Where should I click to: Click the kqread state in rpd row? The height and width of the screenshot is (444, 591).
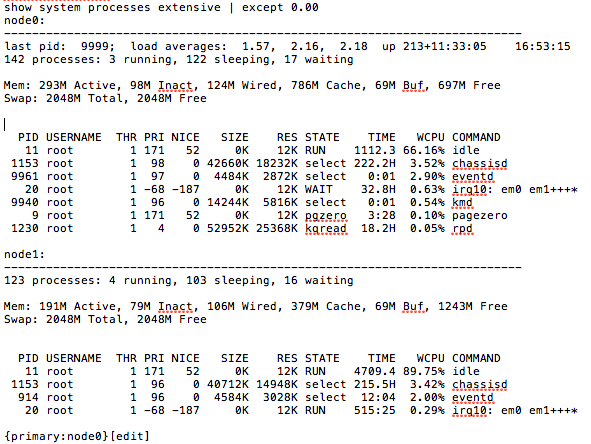(326, 228)
